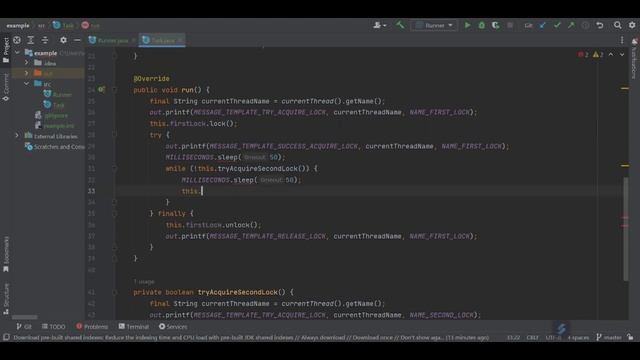Update project with the blue arrow Git icon

[x=542, y=25]
